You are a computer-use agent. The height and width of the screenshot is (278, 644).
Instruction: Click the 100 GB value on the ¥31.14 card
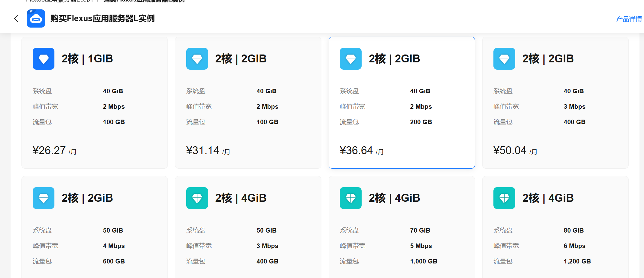(x=267, y=122)
